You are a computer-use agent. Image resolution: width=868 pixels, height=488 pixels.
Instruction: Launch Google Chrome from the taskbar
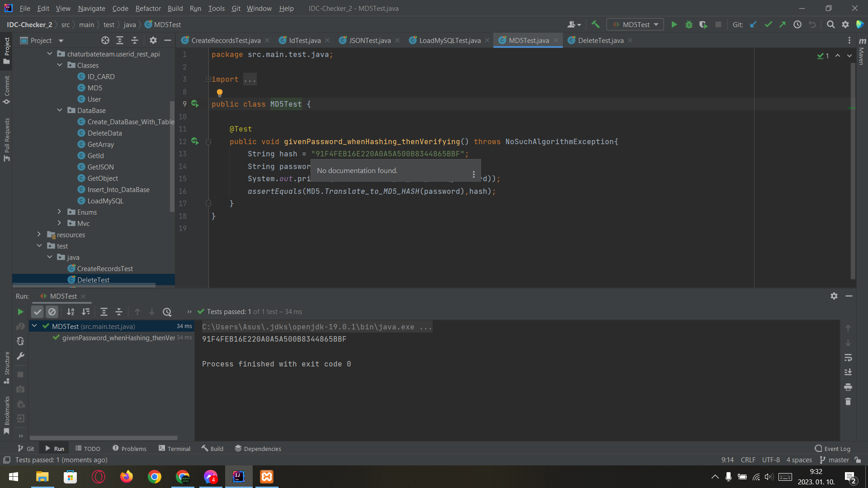[154, 477]
